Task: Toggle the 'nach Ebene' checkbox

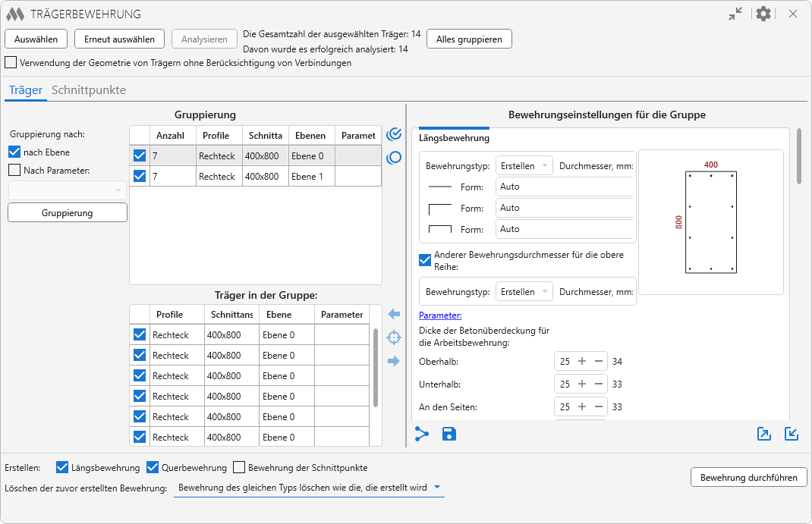Action: click(14, 152)
